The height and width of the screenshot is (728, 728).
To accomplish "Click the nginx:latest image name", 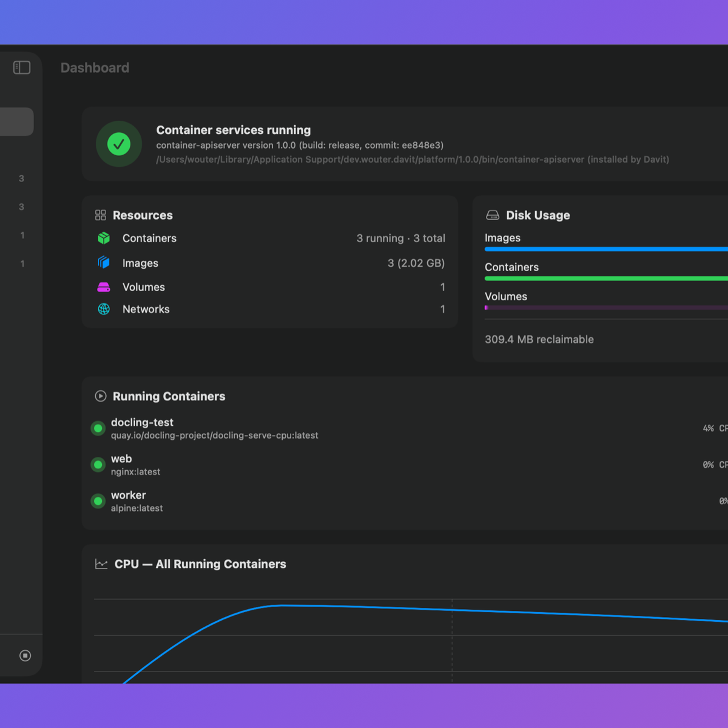I will click(136, 472).
